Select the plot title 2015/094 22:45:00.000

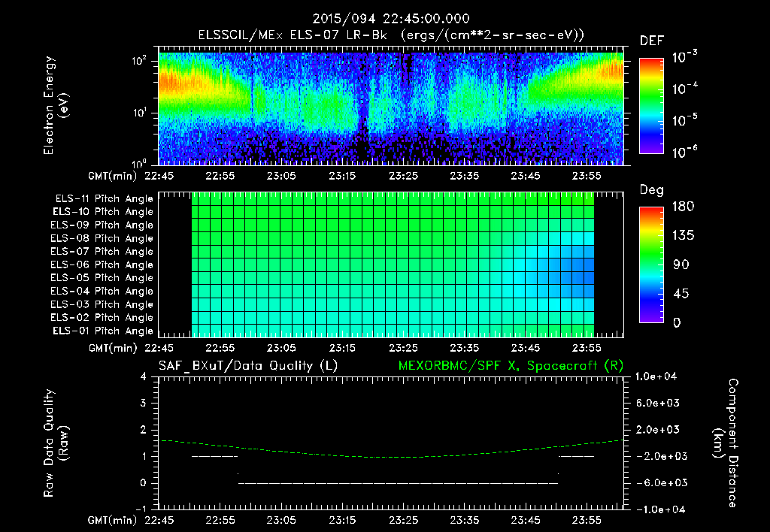tap(391, 19)
